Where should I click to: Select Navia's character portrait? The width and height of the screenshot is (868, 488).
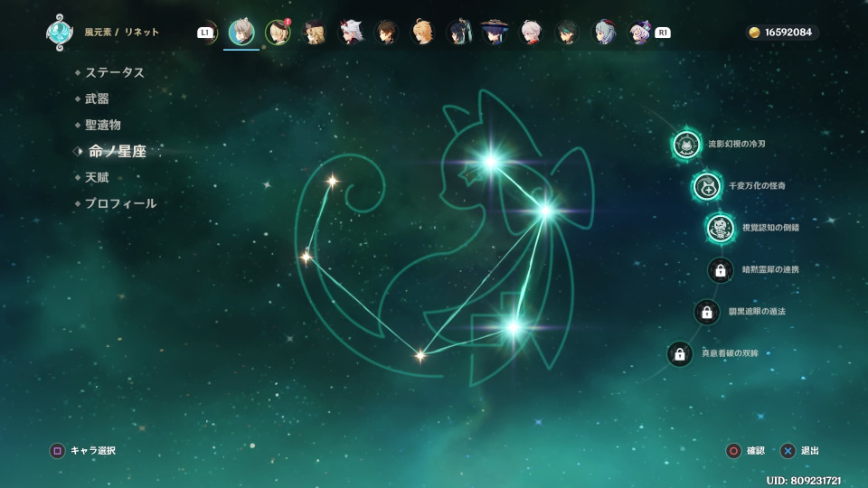tap(314, 33)
